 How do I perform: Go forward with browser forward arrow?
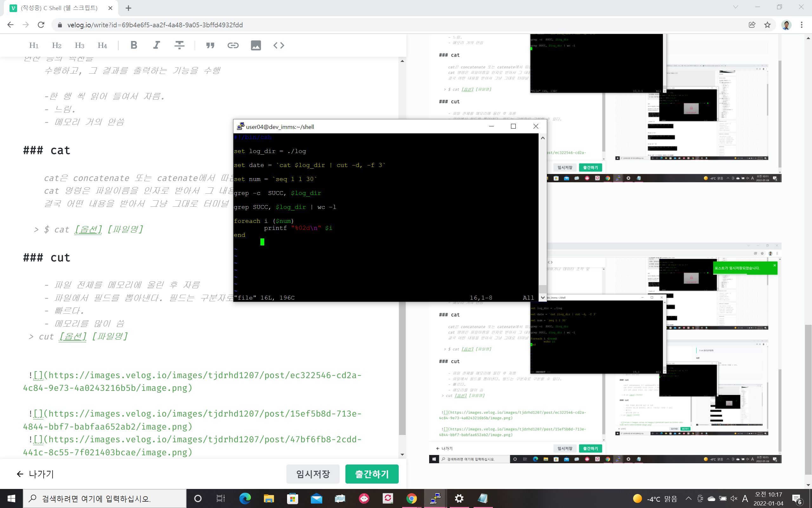coord(25,25)
